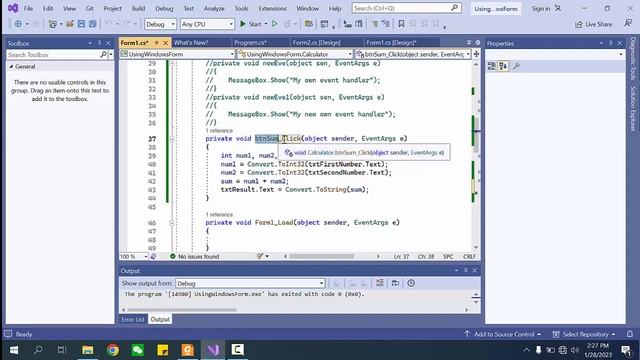Screen dimensions: 640x360
Task: Open the 100 % zoom dropdown
Action: [134, 256]
